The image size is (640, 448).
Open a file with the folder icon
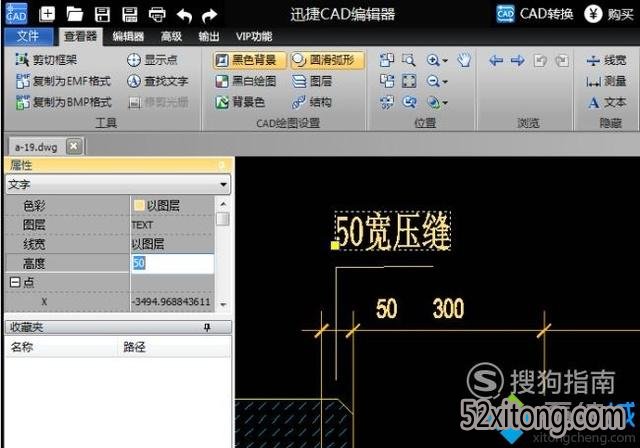click(x=75, y=14)
